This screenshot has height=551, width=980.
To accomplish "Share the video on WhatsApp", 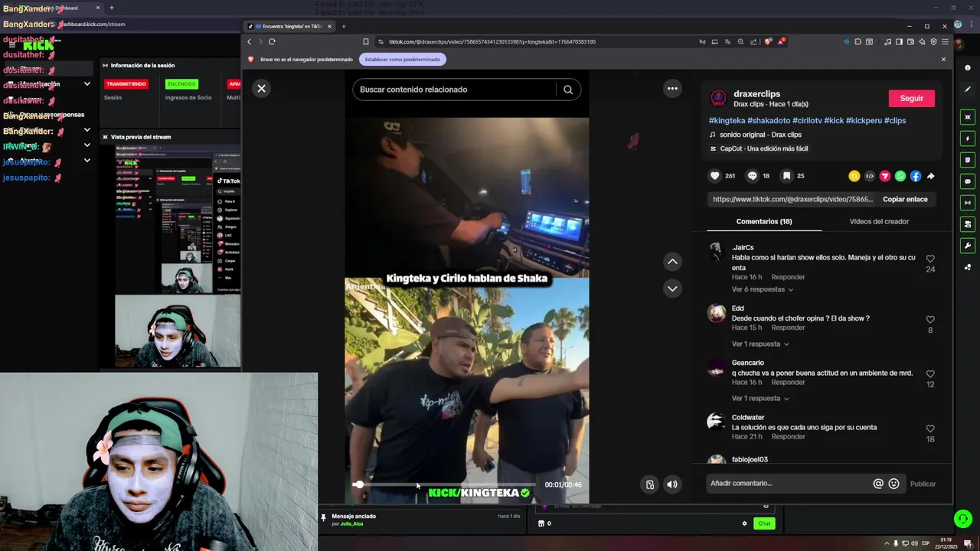I will [900, 176].
